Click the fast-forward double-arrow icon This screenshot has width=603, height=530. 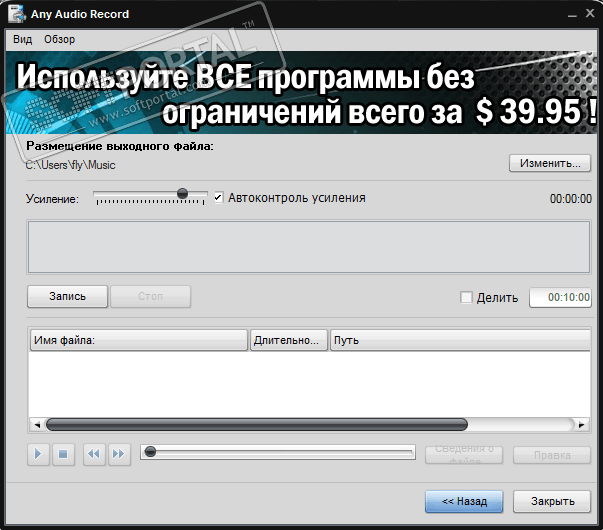(119, 454)
